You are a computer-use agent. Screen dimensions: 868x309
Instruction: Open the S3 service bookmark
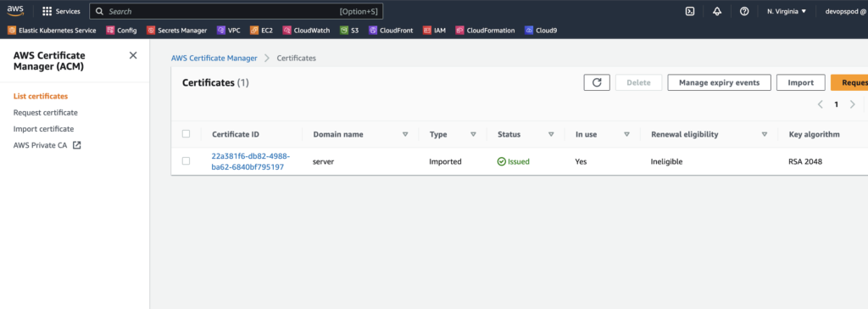tap(349, 31)
